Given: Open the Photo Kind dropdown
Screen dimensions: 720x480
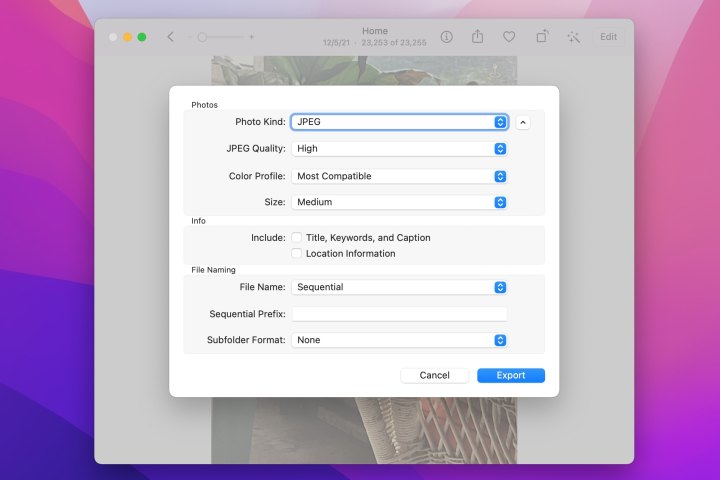Looking at the screenshot, I should (x=399, y=122).
